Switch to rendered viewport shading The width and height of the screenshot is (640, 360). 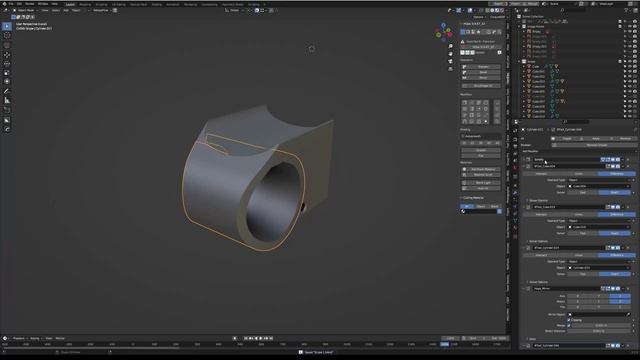(x=502, y=10)
